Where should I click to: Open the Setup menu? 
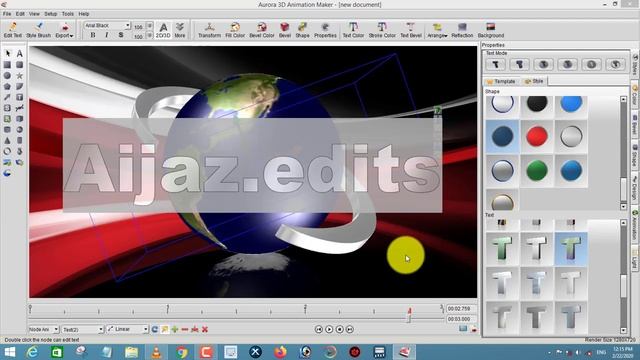pyautogui.click(x=51, y=14)
